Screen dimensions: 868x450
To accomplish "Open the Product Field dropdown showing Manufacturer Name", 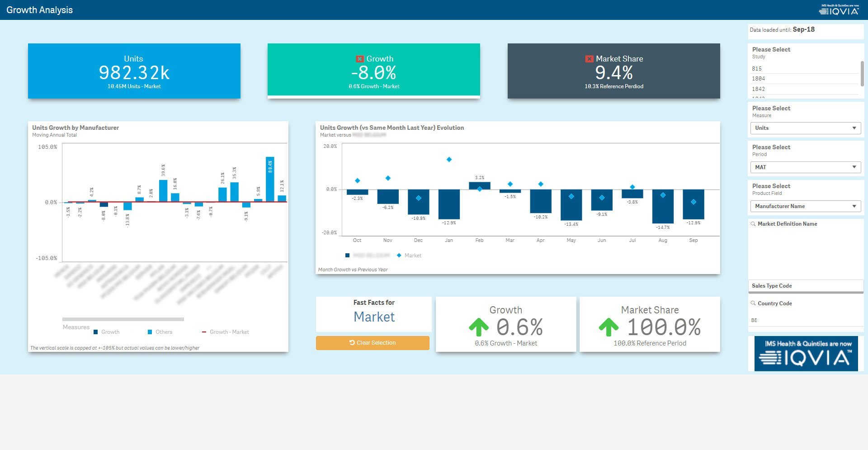I will tap(805, 206).
